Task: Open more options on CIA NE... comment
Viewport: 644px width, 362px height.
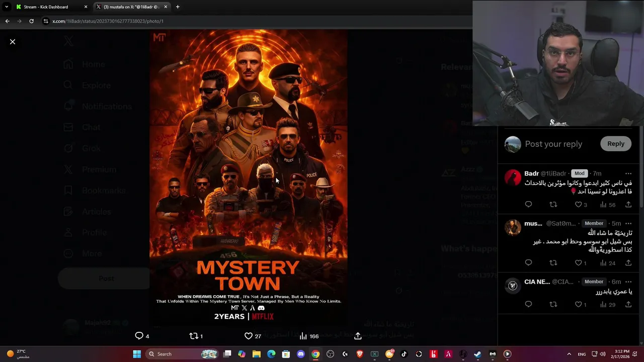Action: (628, 282)
